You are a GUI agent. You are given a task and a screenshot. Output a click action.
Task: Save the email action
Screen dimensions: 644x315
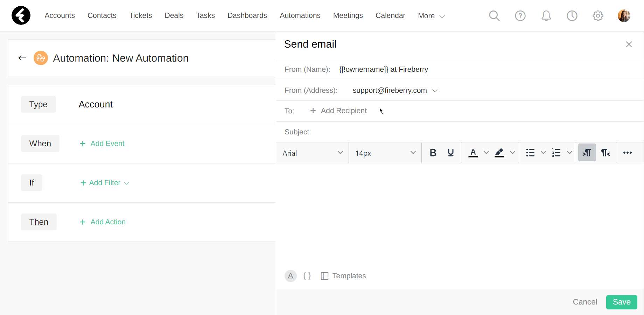[x=622, y=302]
